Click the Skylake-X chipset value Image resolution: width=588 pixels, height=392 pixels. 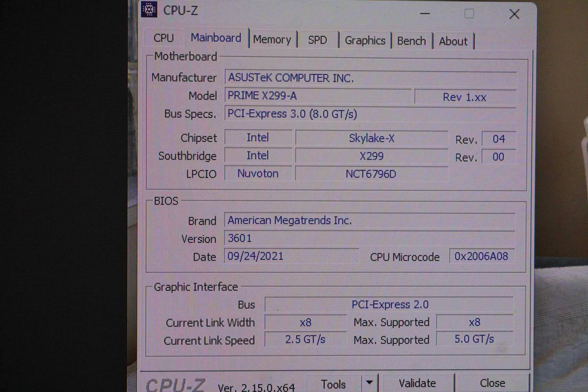pyautogui.click(x=371, y=138)
